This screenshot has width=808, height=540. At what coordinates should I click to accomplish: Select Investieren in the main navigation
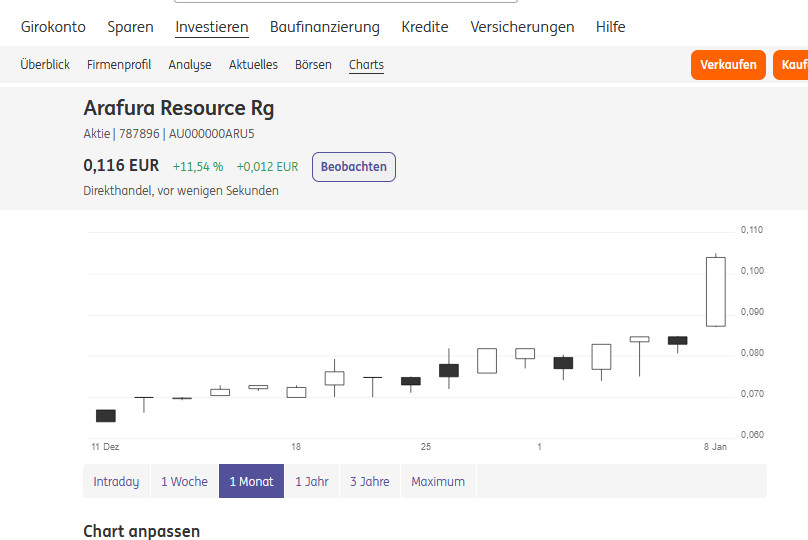coord(212,27)
